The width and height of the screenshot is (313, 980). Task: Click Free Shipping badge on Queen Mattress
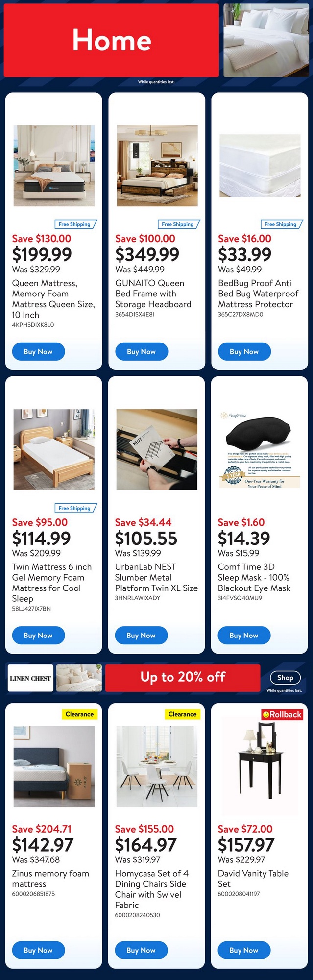(x=74, y=224)
